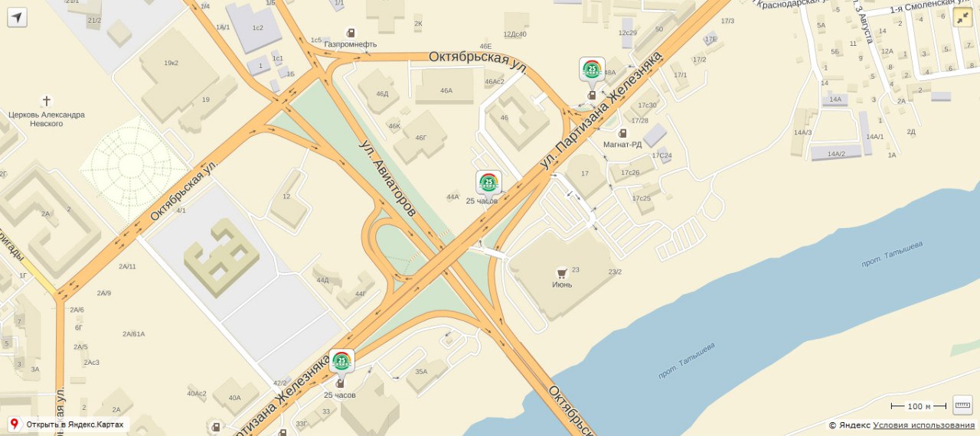Select the Газпромнефть fuel station icon

[351, 33]
